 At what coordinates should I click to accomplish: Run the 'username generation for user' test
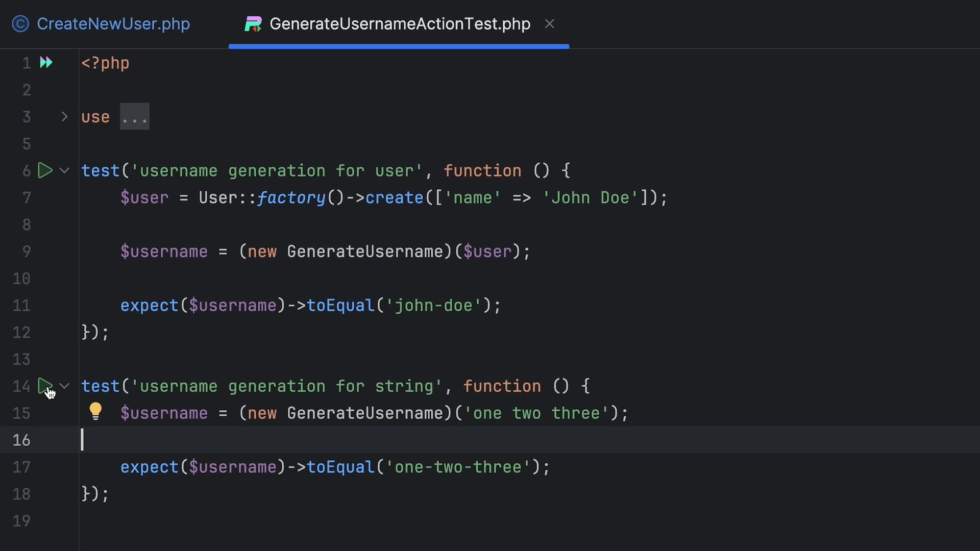click(45, 170)
